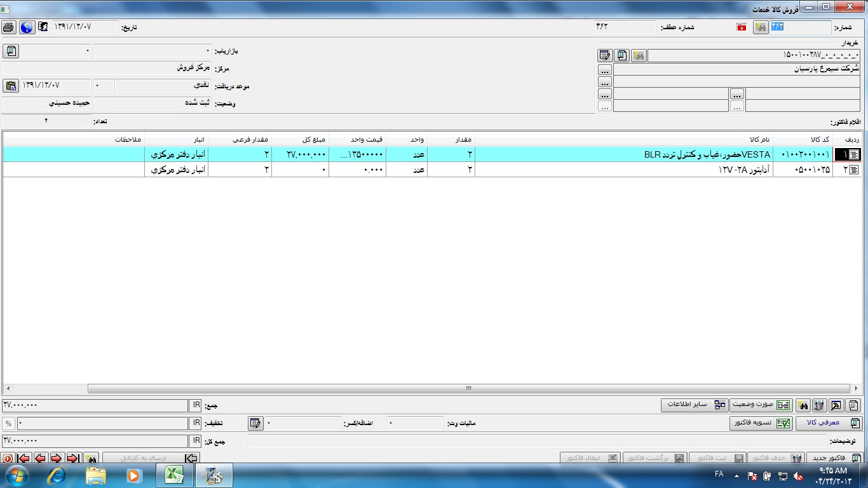Click the مرکز فروش field value
The height and width of the screenshot is (488, 868).
pyautogui.click(x=107, y=68)
